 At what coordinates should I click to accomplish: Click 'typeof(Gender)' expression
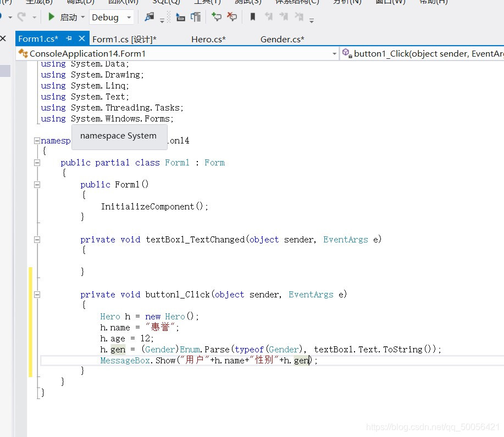click(268, 350)
